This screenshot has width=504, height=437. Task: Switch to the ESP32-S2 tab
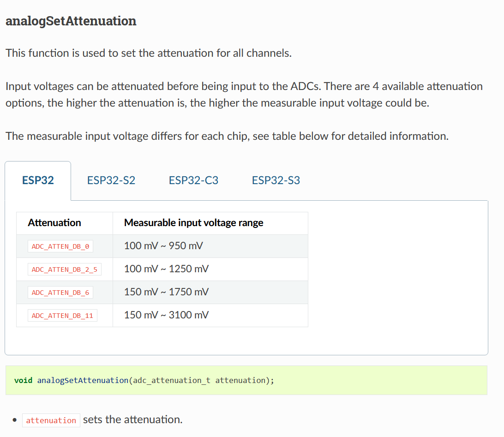point(111,180)
